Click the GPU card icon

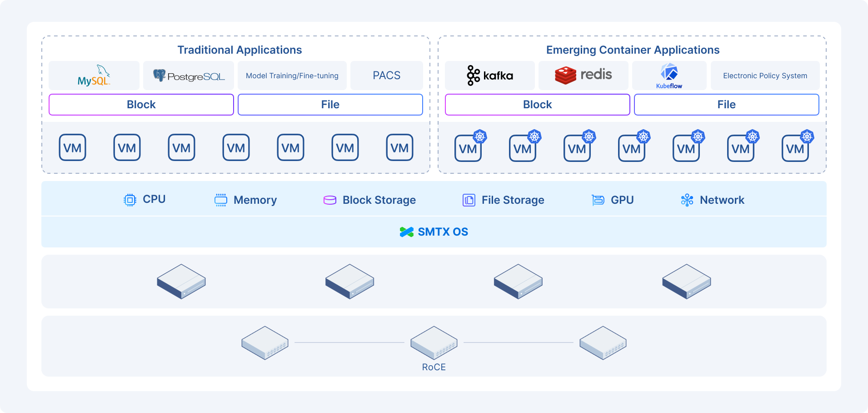598,200
